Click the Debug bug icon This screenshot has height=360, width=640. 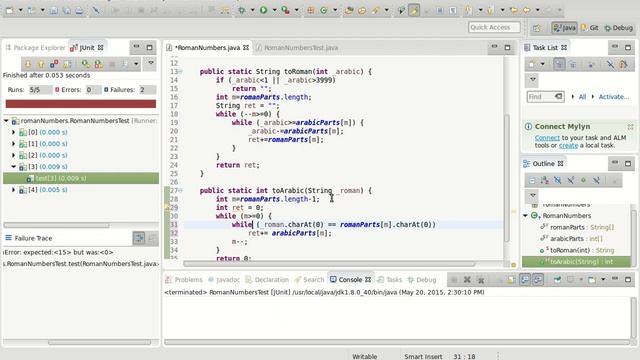point(242,10)
